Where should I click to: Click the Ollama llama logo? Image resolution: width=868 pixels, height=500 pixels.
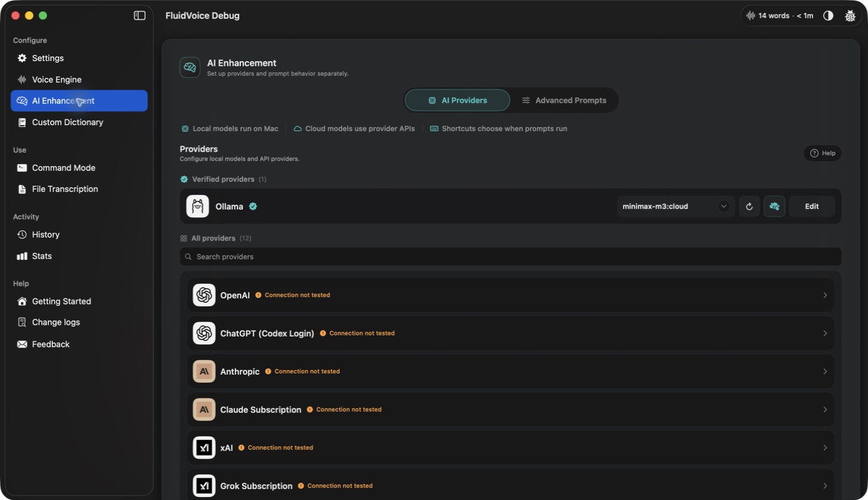point(198,206)
